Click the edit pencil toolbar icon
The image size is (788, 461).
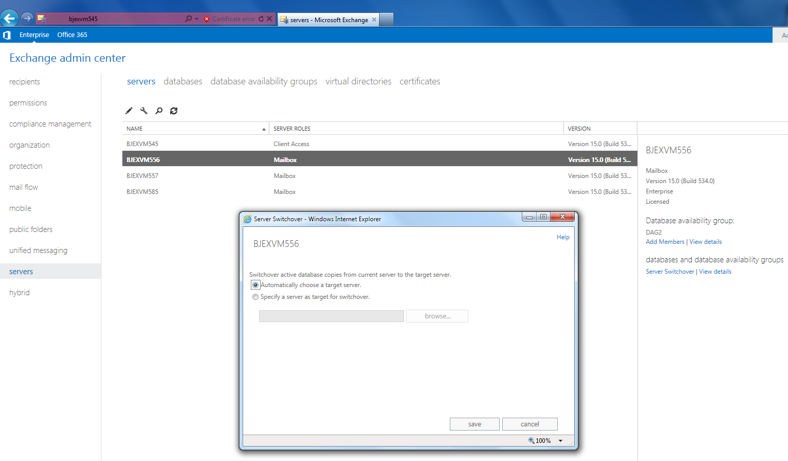pyautogui.click(x=129, y=111)
